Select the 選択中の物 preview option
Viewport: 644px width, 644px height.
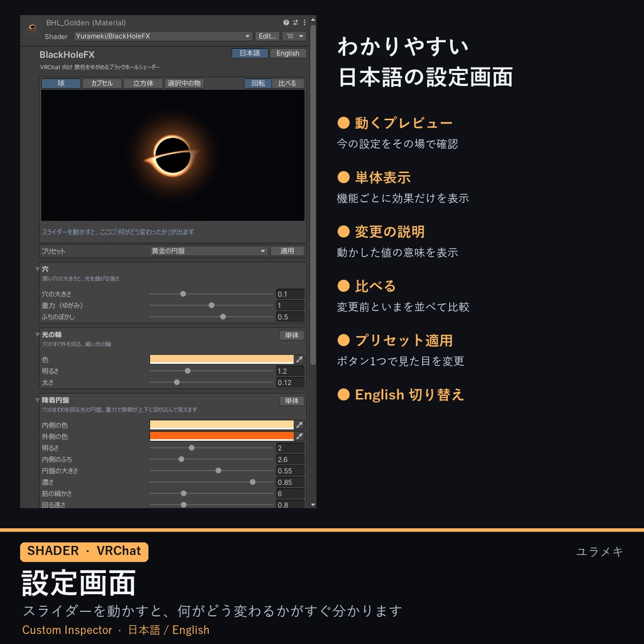[184, 84]
